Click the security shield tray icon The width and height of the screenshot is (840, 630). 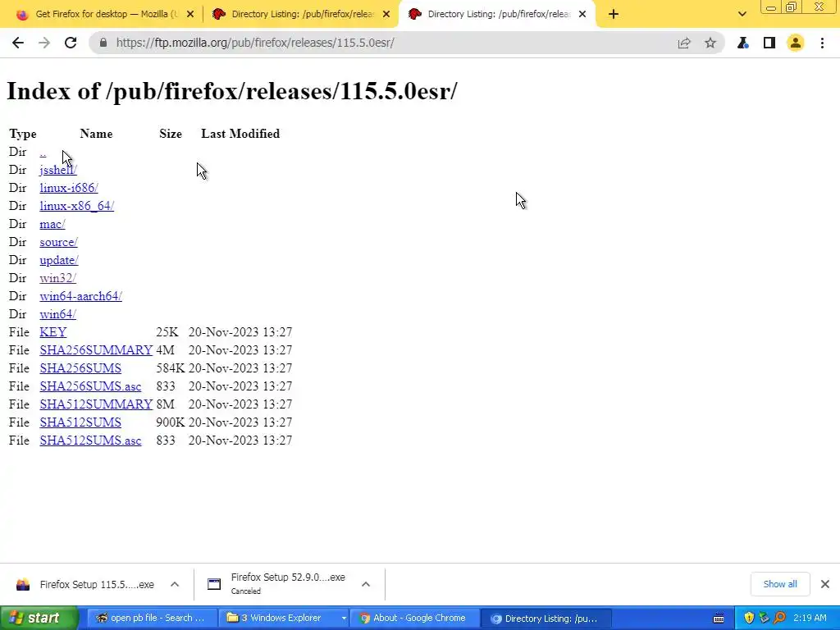click(749, 619)
